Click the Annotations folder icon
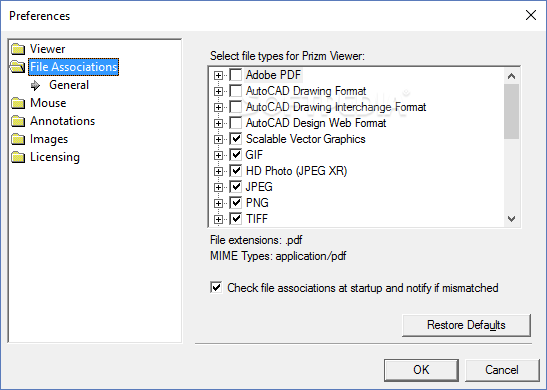This screenshot has width=547, height=390. [x=18, y=121]
